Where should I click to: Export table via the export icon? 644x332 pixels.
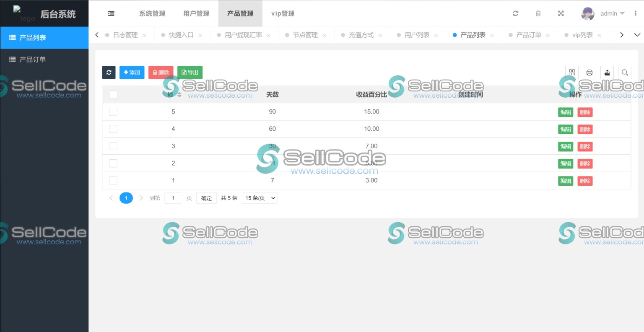[x=607, y=73]
